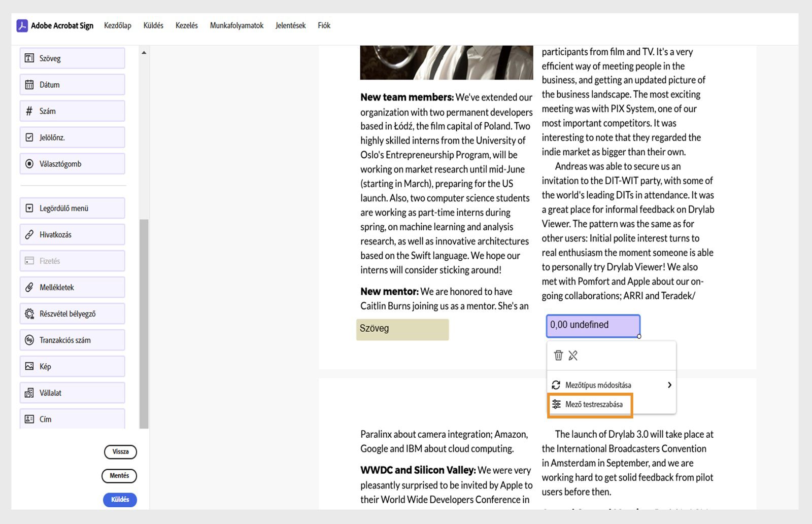Image resolution: width=812 pixels, height=524 pixels.
Task: Select the Szöveg field placed on document
Action: pos(402,329)
